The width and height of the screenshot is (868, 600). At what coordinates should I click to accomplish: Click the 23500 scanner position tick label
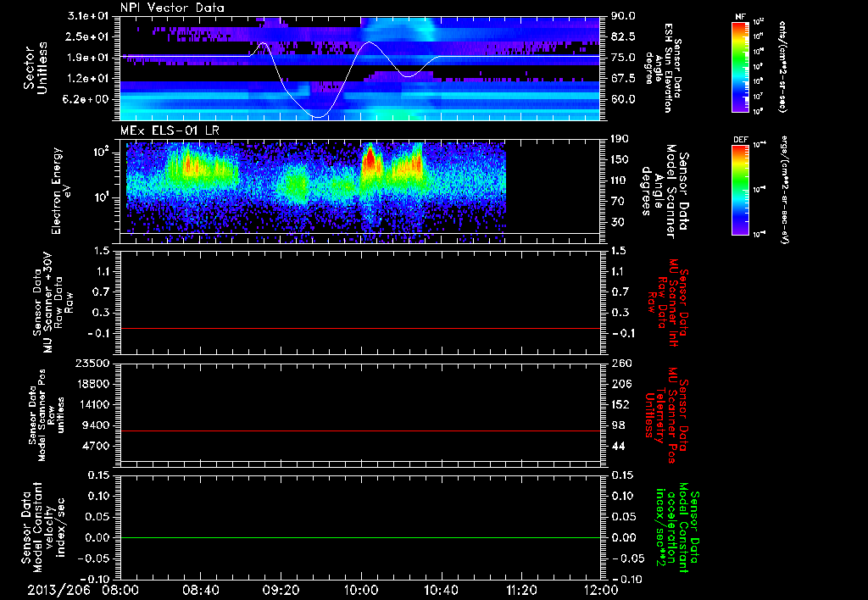(x=93, y=363)
